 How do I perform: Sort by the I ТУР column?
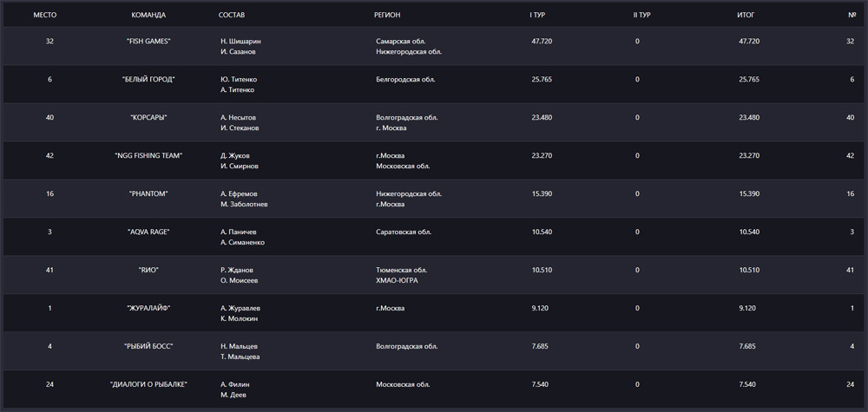point(537,15)
